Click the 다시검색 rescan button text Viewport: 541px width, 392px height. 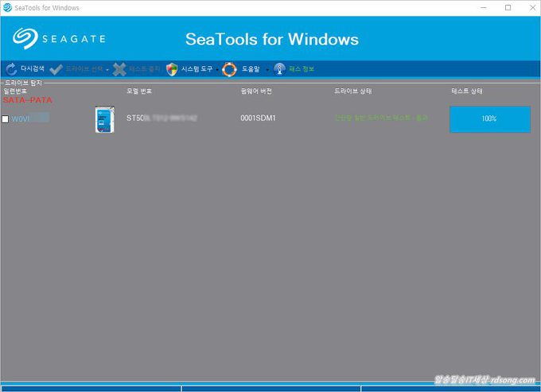pyautogui.click(x=33, y=69)
